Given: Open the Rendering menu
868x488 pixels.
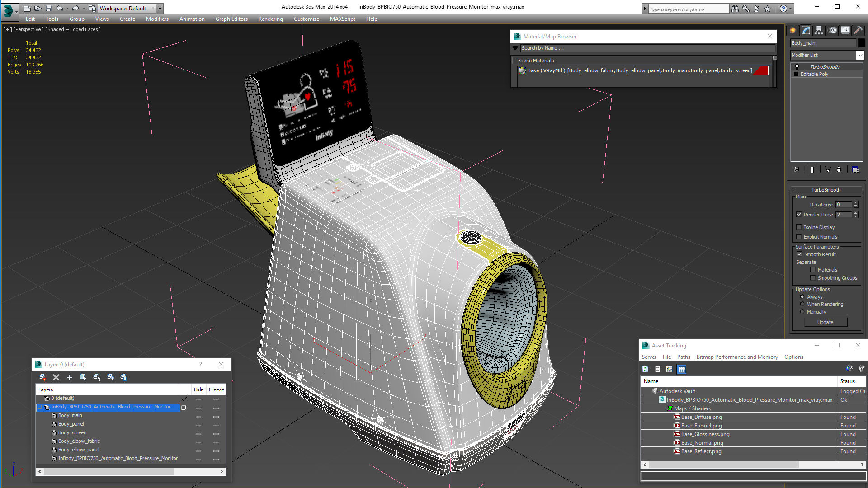Looking at the screenshot, I should [270, 19].
